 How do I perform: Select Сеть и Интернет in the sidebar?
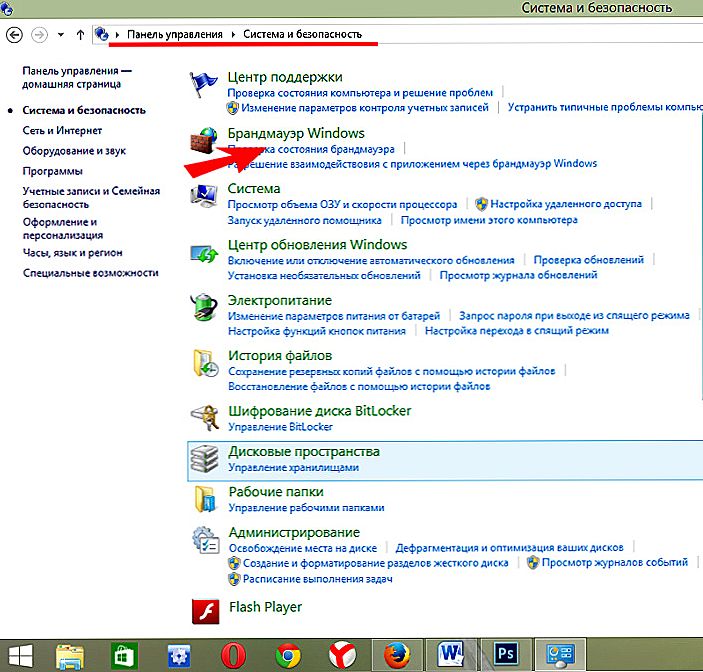pos(62,130)
